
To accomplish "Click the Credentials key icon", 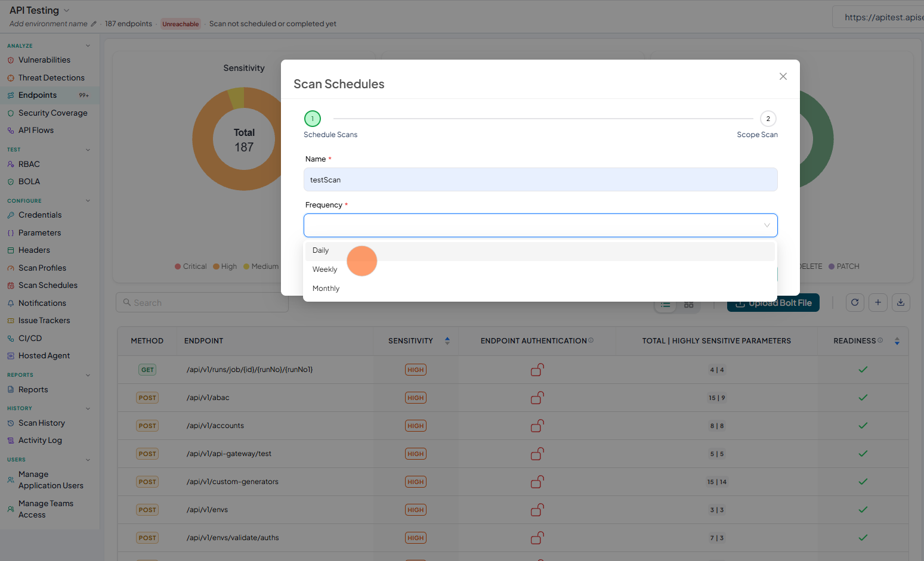I will coord(11,215).
